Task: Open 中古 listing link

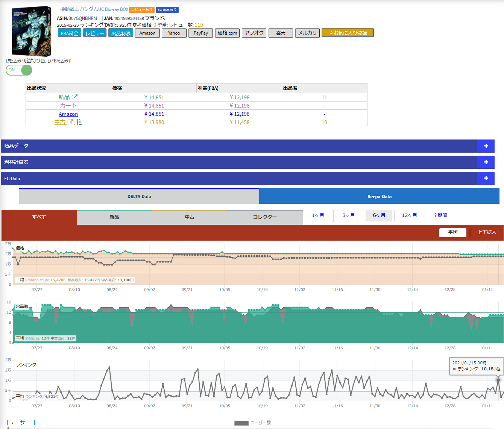Action: point(60,122)
